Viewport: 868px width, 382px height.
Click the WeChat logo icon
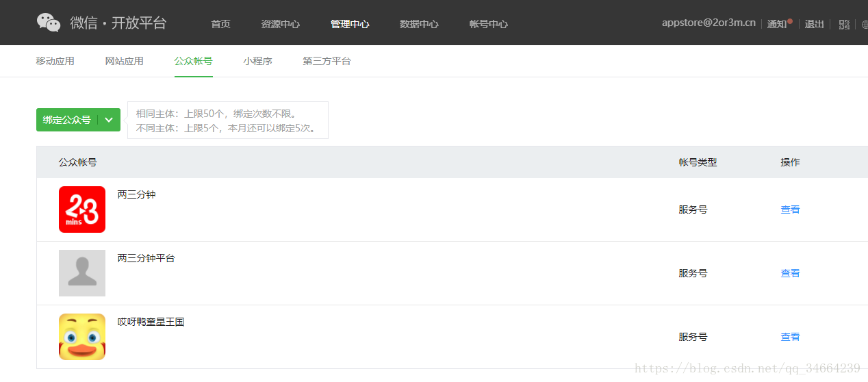(x=49, y=23)
